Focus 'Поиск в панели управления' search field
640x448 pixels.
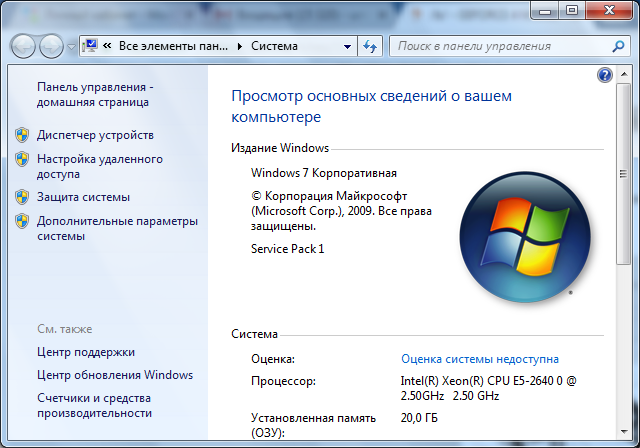(x=502, y=46)
